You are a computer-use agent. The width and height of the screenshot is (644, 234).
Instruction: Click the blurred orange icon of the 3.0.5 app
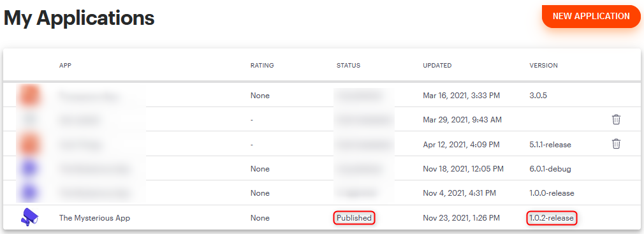pos(29,96)
